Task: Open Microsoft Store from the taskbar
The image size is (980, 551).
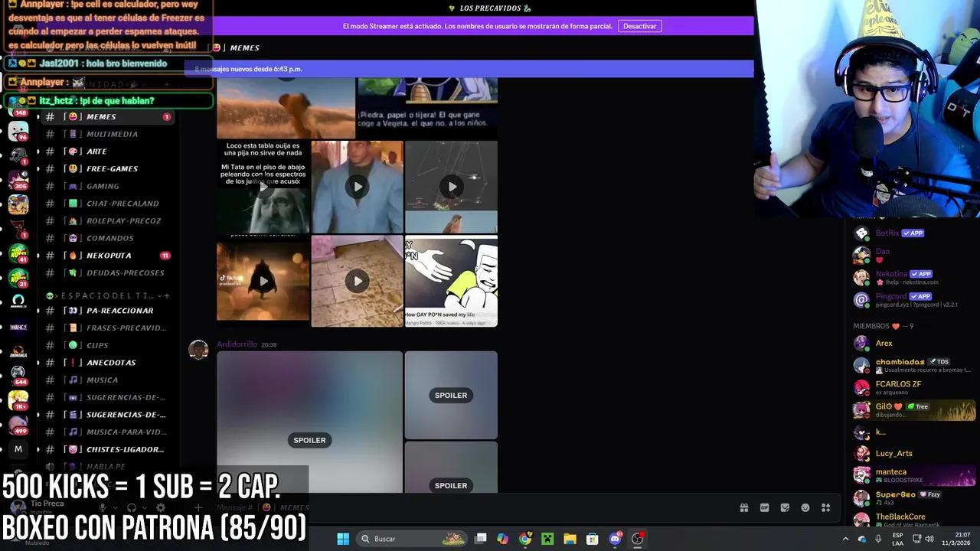Action: [592, 539]
